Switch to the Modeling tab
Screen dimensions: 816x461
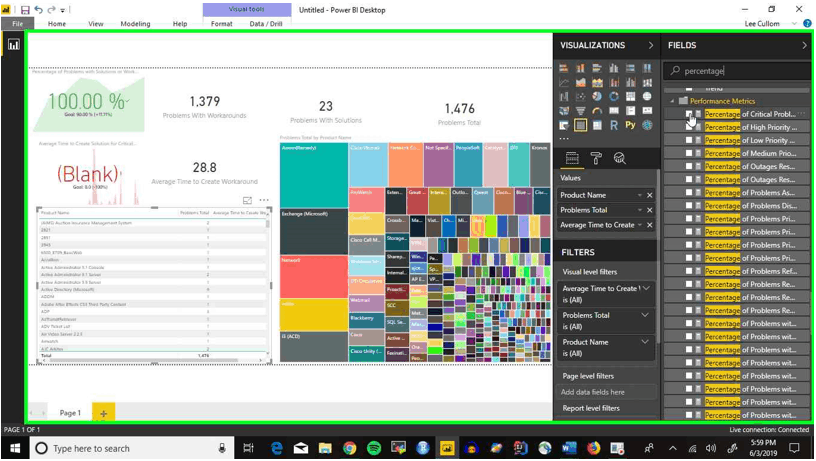click(135, 23)
